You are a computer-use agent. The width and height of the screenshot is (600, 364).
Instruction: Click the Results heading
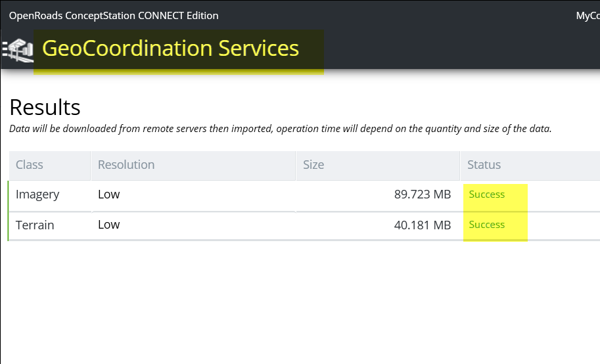tap(45, 107)
